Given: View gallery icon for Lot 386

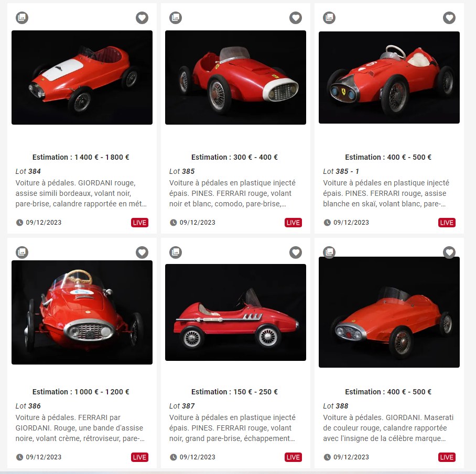Looking at the screenshot, I should click(22, 252).
